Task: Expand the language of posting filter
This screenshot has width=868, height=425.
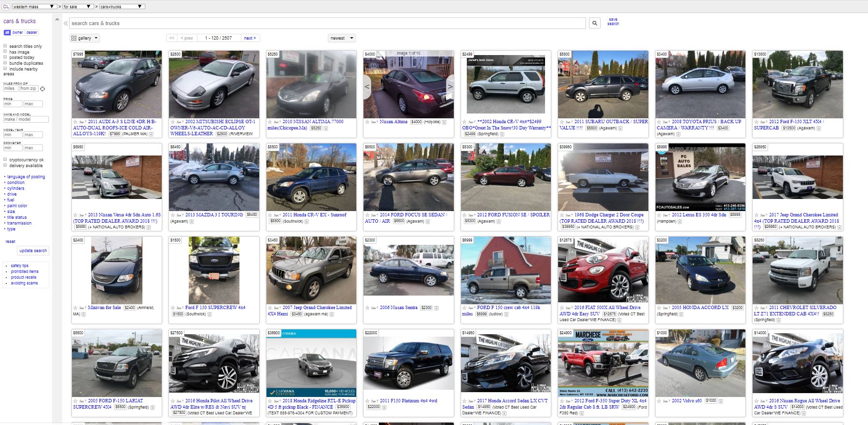Action: (x=26, y=177)
